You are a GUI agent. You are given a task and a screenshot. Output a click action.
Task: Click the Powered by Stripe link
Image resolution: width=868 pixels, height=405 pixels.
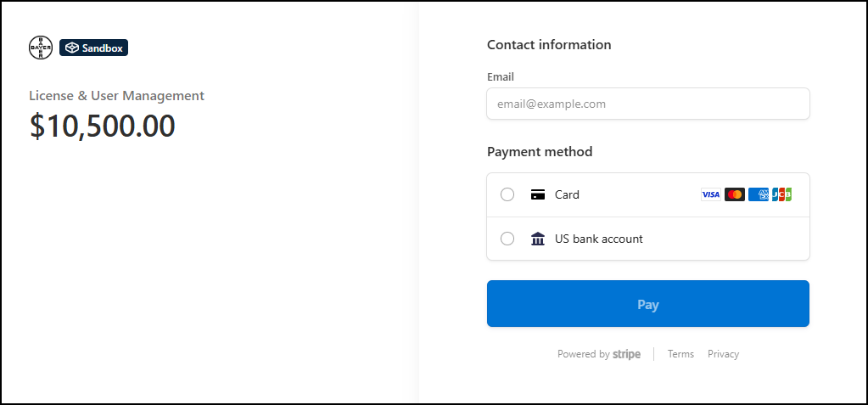pyautogui.click(x=599, y=354)
